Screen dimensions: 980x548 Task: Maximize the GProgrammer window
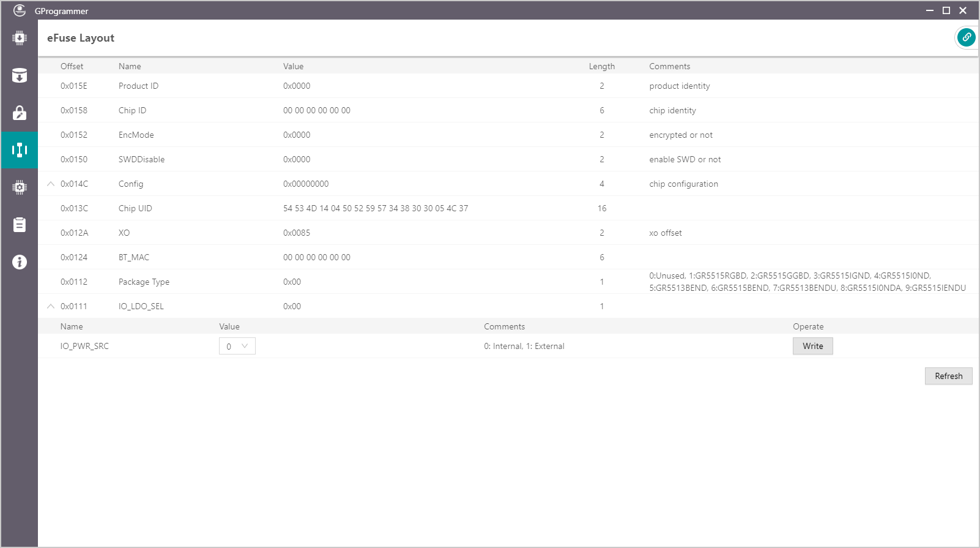[946, 10]
